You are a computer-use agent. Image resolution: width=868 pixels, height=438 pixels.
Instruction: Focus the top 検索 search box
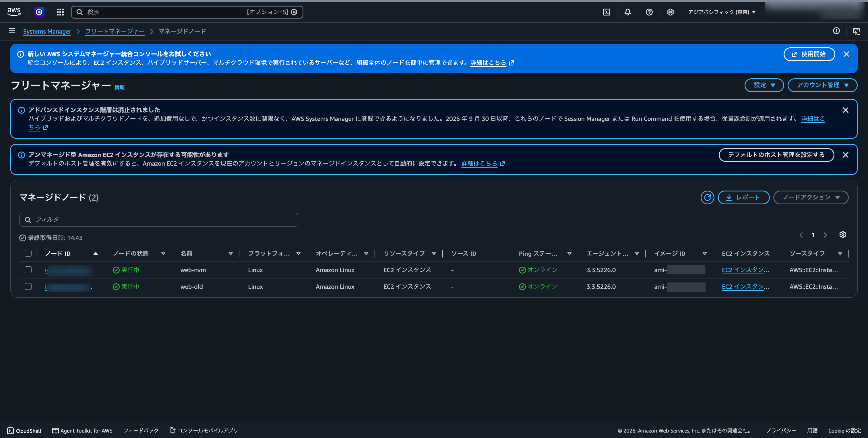coord(187,12)
